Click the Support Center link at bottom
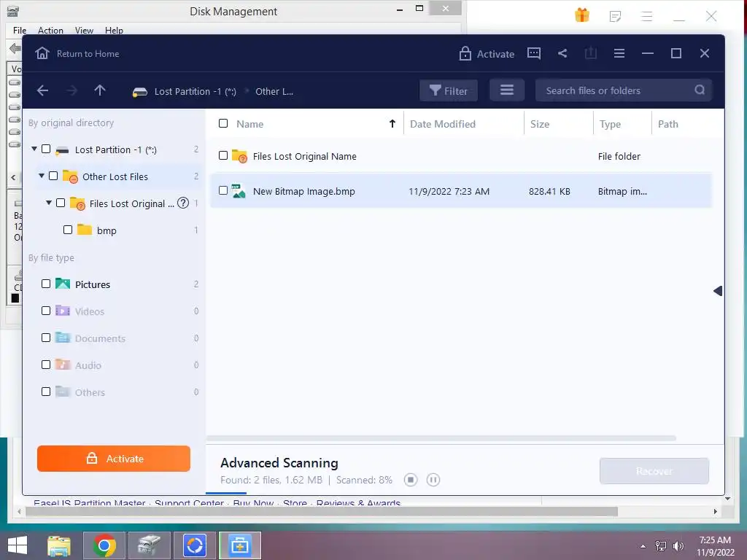The height and width of the screenshot is (560, 747). point(189,502)
